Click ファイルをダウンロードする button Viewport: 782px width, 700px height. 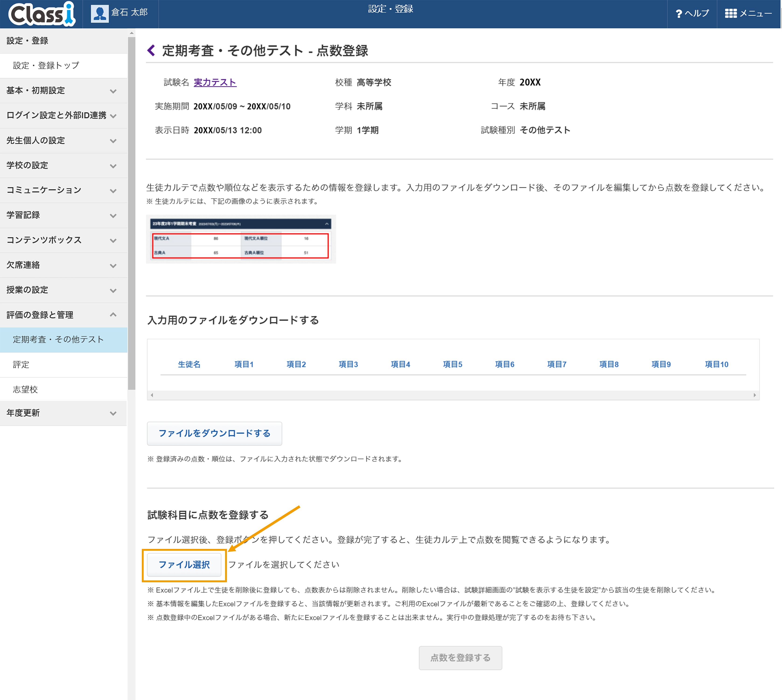coord(214,433)
